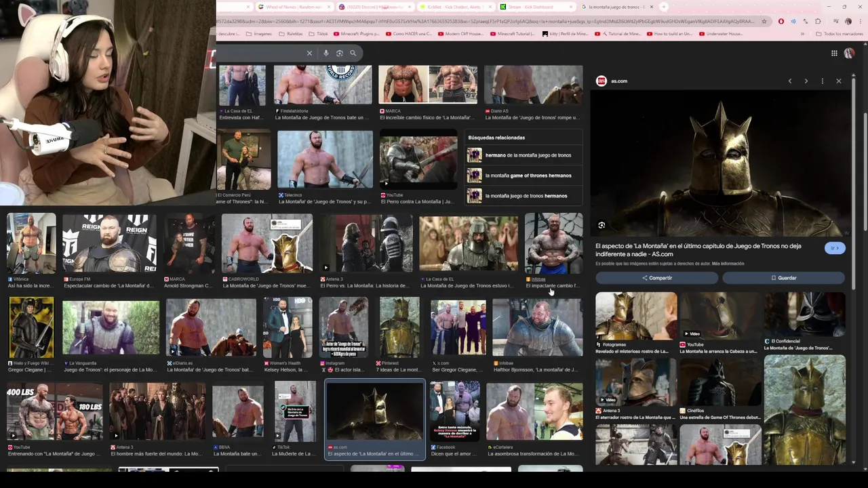This screenshot has height=488, width=868.
Task: Open the Vitónica thumbnail
Action: [31, 243]
